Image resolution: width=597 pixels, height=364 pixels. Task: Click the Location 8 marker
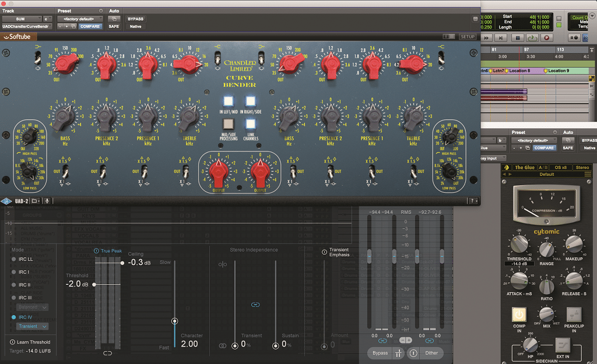click(x=517, y=70)
